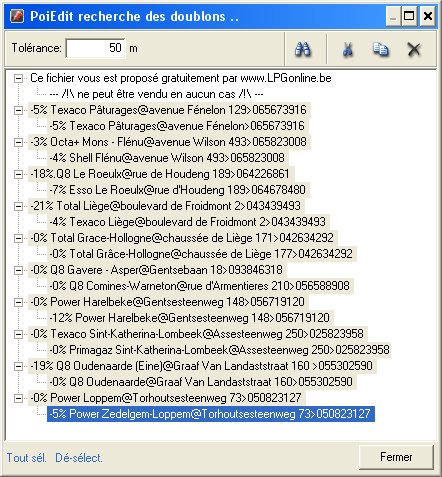Image resolution: width=442 pixels, height=477 pixels.
Task: Close the PoiEdit doublons window
Action: [x=428, y=16]
